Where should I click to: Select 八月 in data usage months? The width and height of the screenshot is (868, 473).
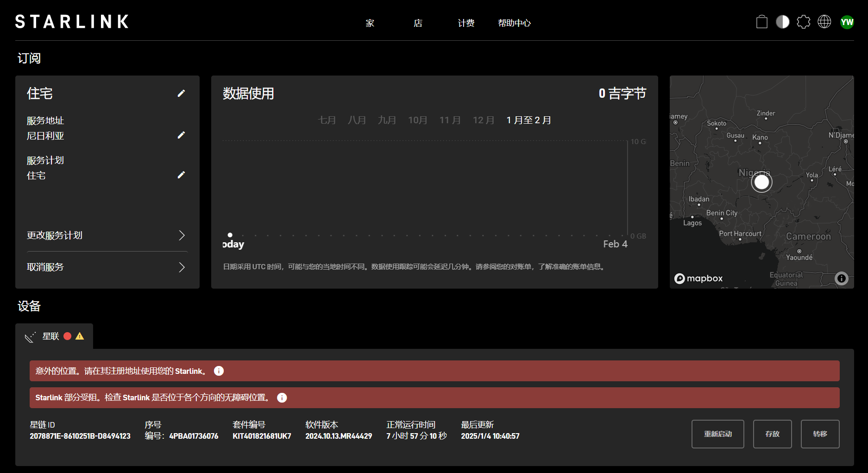point(357,120)
